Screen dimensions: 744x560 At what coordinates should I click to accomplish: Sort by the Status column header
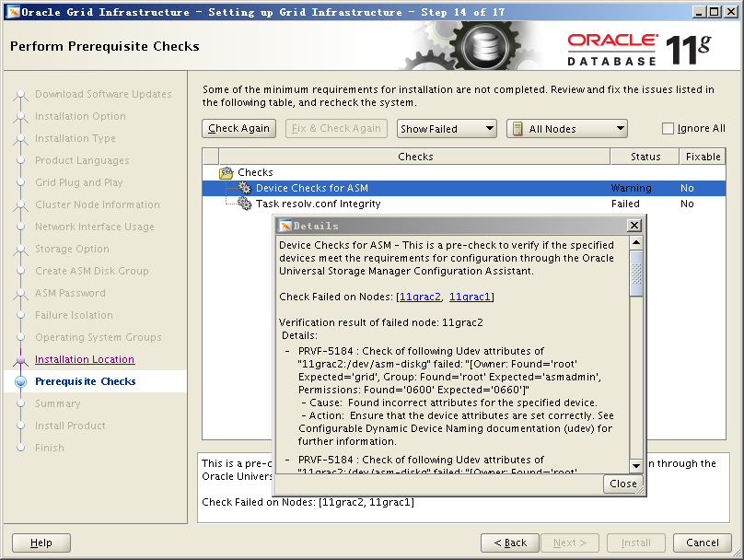(645, 157)
